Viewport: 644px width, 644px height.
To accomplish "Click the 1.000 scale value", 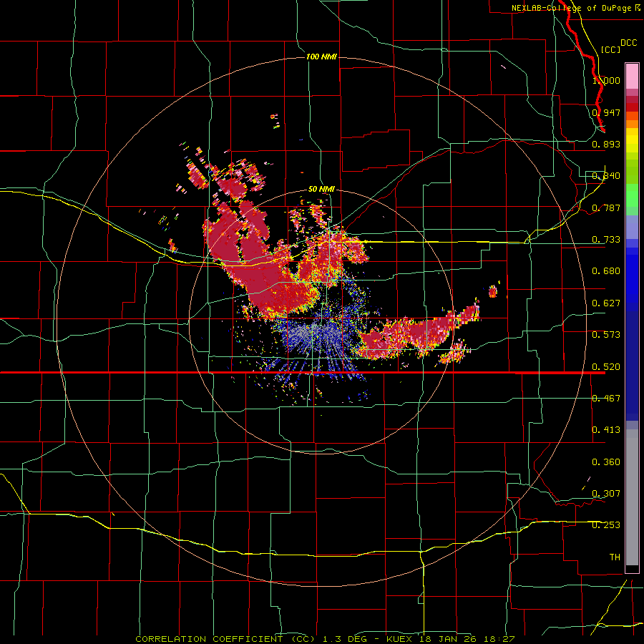I will (606, 80).
